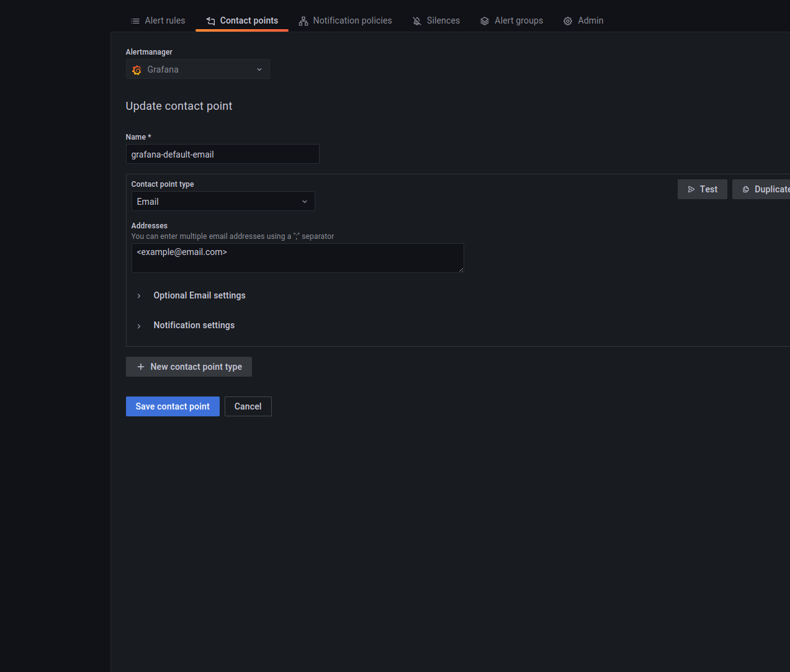Expand Optional Email settings
Viewport: 790px width, 672px height.
tap(199, 295)
